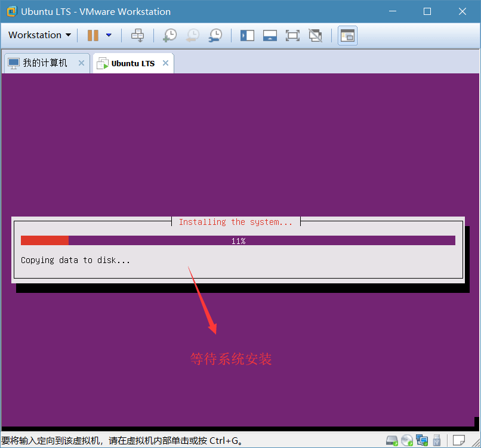The width and height of the screenshot is (481, 448).
Task: Click the Unity mode icon
Action: [x=315, y=35]
